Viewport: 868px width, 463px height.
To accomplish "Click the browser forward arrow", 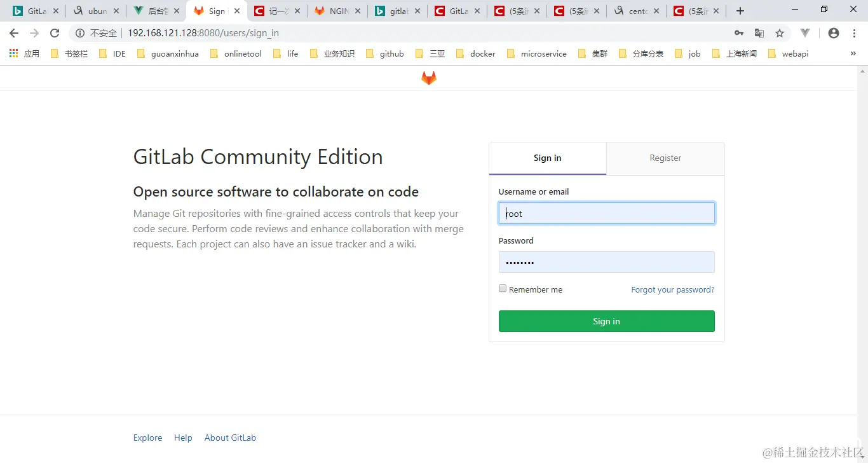I will [34, 33].
